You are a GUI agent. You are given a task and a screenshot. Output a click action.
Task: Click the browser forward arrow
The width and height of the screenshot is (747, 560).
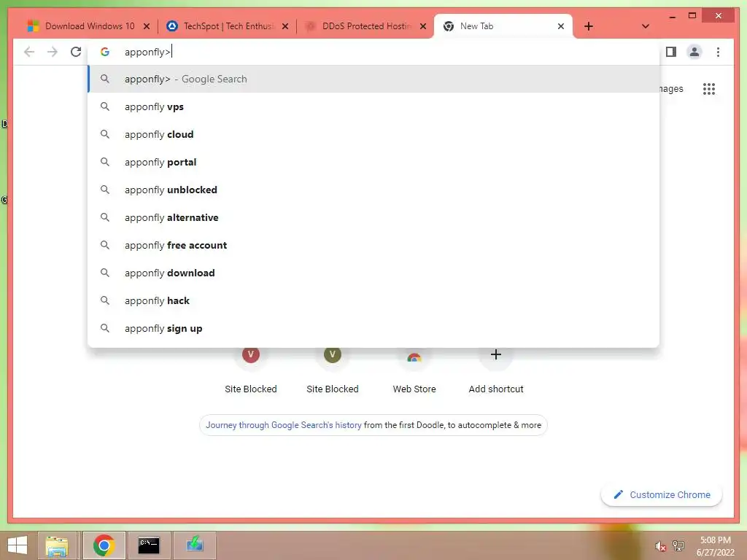(53, 52)
